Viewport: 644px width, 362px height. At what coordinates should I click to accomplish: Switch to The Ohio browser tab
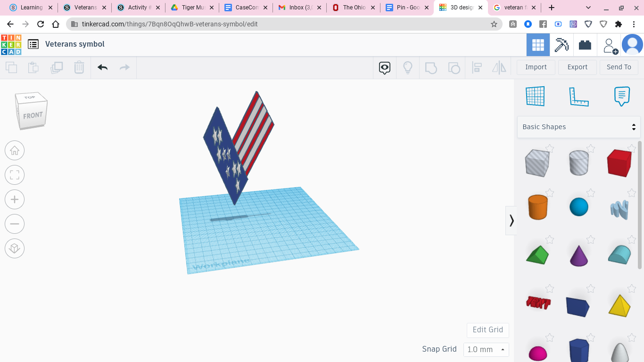[x=354, y=8]
